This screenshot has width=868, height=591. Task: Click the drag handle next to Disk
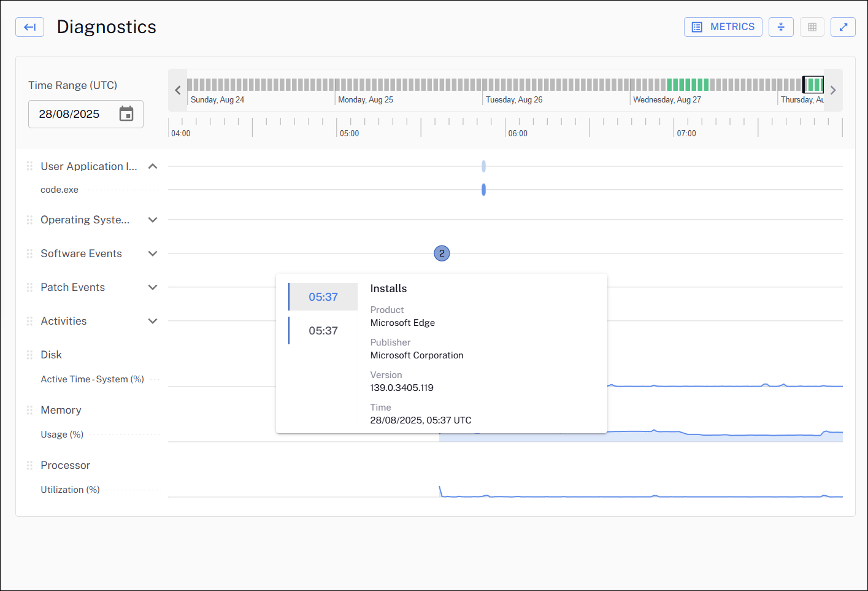tap(29, 355)
